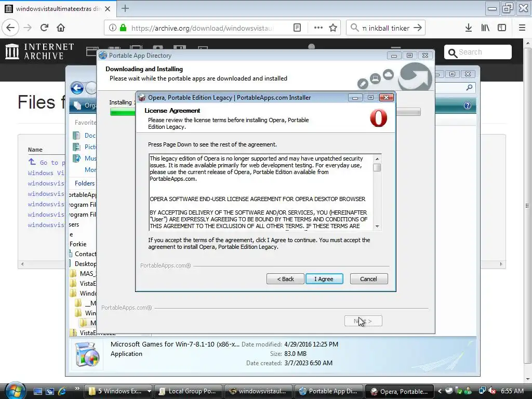Click the Explorer window Back arrow button
This screenshot has width=532, height=399.
[x=77, y=88]
